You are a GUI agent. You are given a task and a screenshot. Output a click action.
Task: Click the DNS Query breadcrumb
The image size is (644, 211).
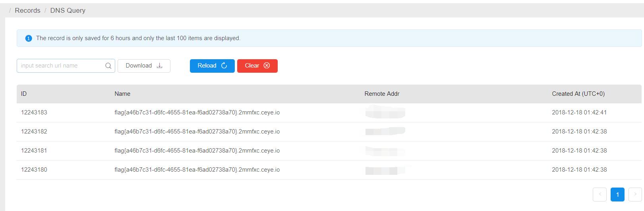(x=68, y=11)
